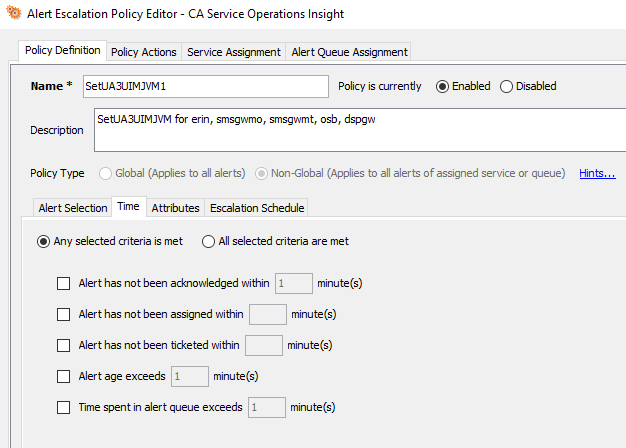Open the Service Assignment tab
Screen dimensions: 626x448
click(234, 52)
